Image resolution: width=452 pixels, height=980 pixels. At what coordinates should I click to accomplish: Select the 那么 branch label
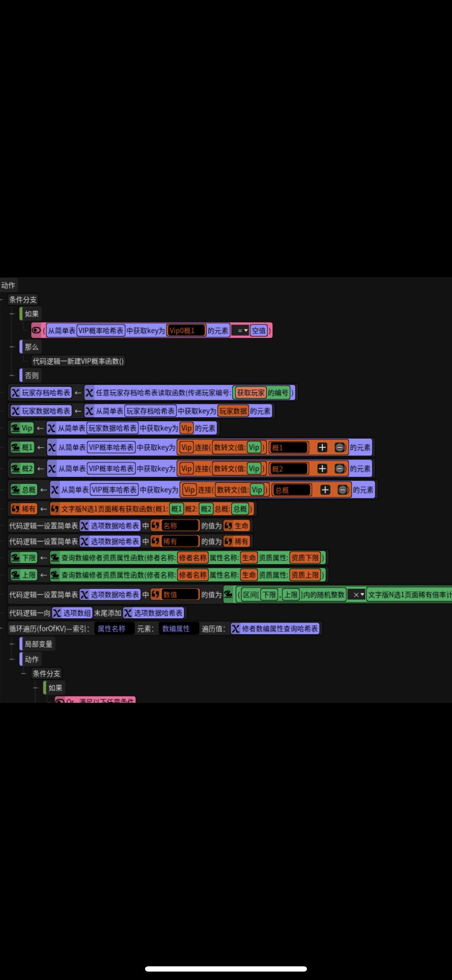(32, 347)
